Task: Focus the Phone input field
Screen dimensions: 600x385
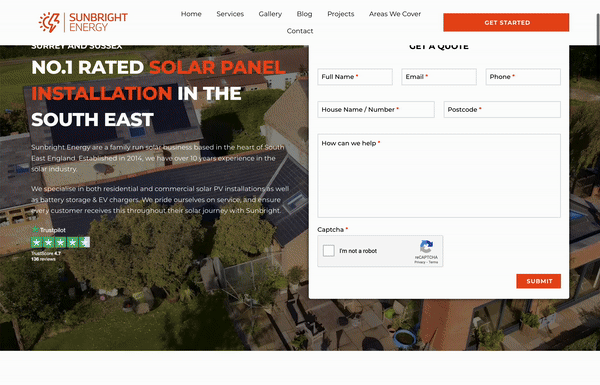Action: [523, 77]
